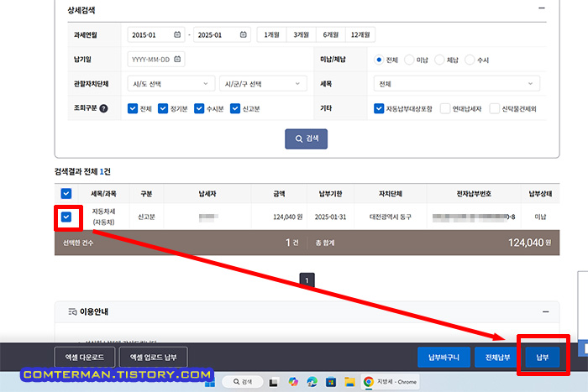Toggle the select-all checkbox in table header
The image size is (588, 392).
66,193
